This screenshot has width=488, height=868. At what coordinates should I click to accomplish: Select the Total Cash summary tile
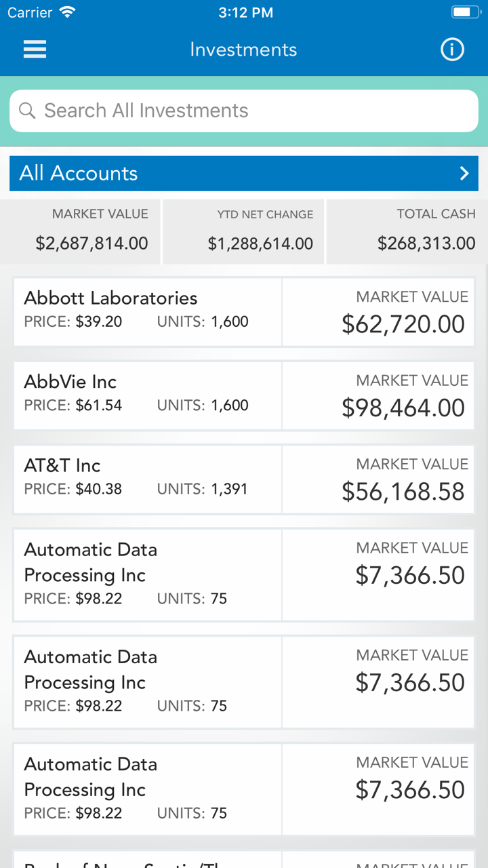point(407,231)
